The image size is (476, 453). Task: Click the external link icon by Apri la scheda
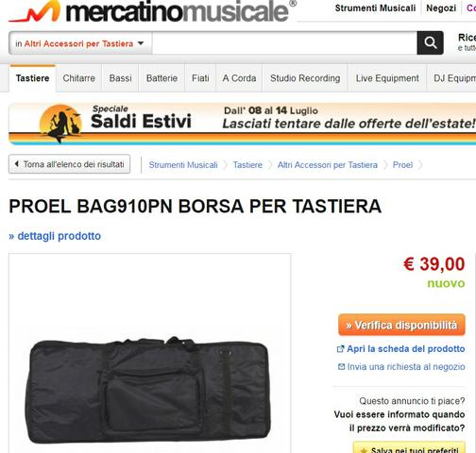coord(340,349)
